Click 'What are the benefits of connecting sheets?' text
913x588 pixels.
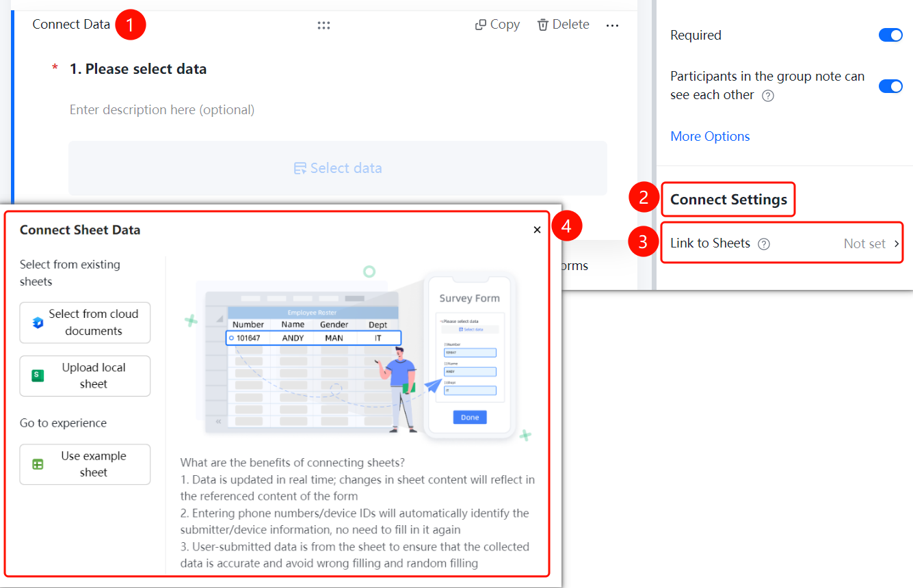(293, 463)
